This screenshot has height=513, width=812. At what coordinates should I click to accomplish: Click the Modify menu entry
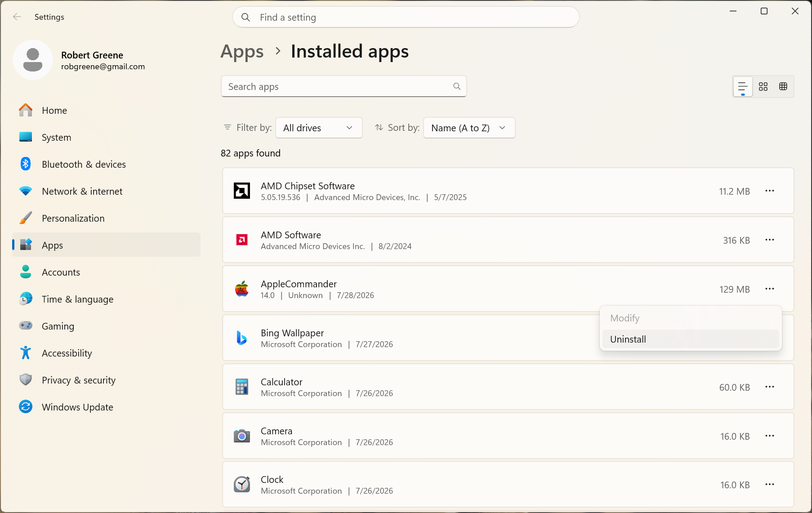pyautogui.click(x=691, y=318)
